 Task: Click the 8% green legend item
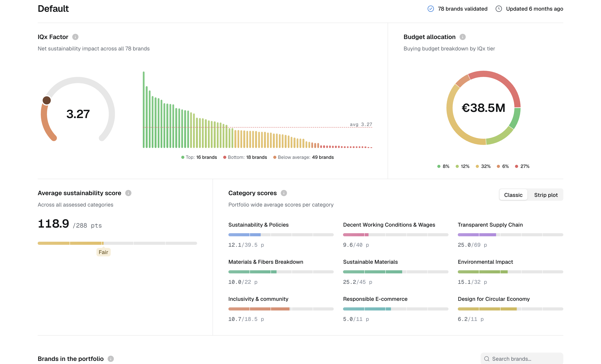pyautogui.click(x=443, y=166)
